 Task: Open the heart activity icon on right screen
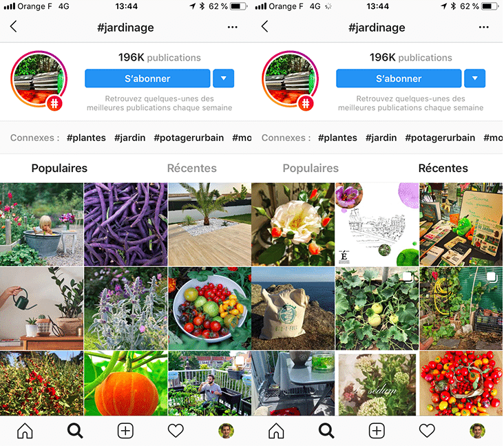[427, 431]
